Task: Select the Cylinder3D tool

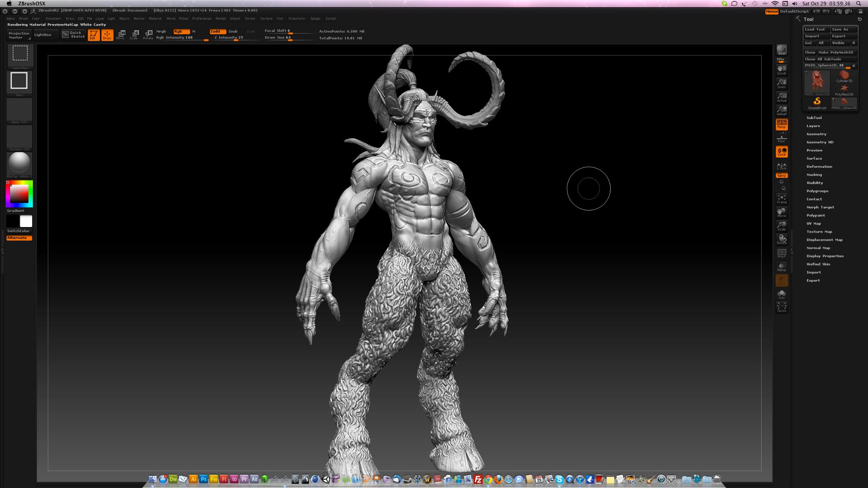Action: [844, 76]
